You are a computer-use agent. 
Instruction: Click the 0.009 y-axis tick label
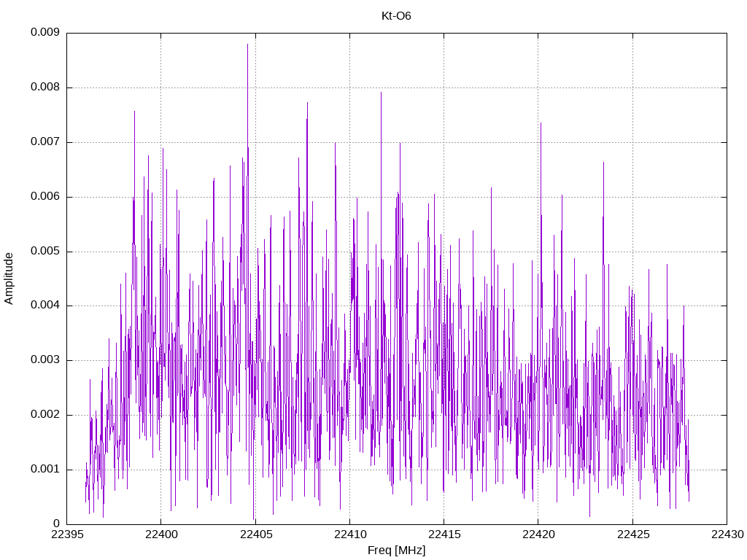point(45,32)
